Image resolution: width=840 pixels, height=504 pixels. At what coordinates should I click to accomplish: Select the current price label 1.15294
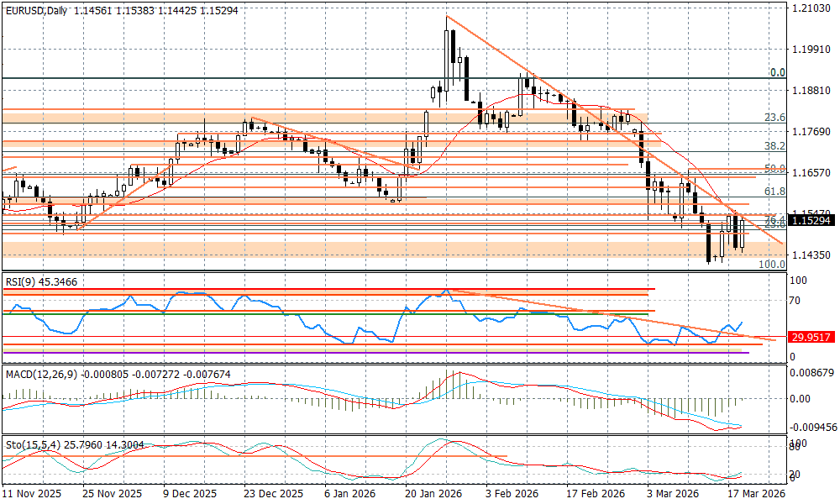(x=811, y=220)
